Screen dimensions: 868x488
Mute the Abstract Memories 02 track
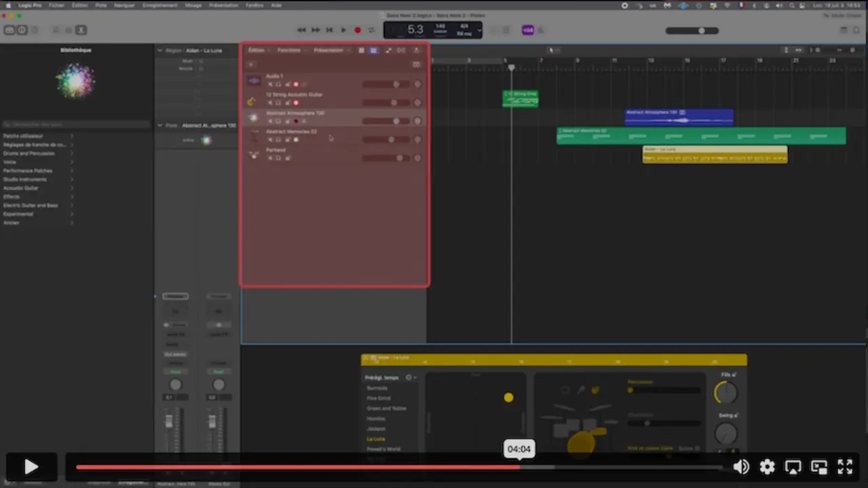tap(270, 140)
